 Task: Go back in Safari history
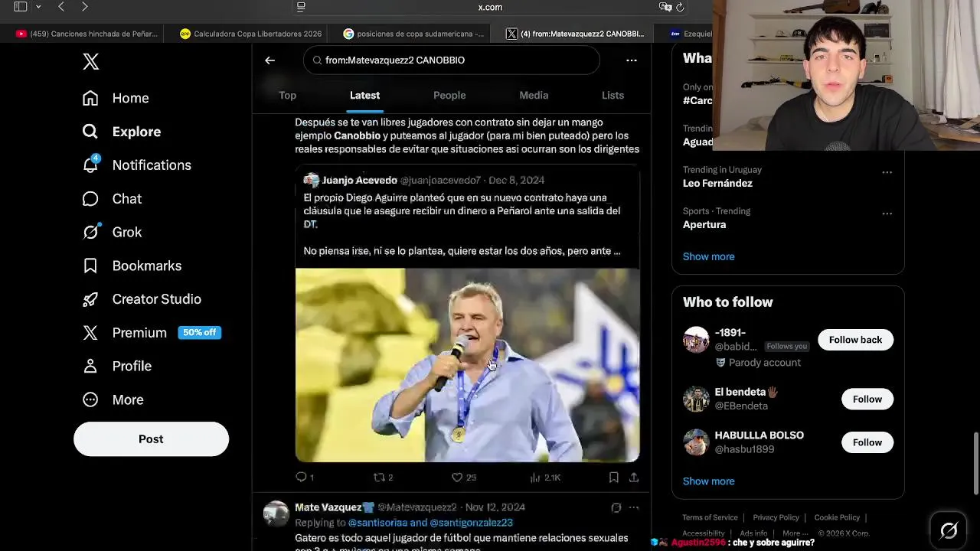[x=61, y=7]
